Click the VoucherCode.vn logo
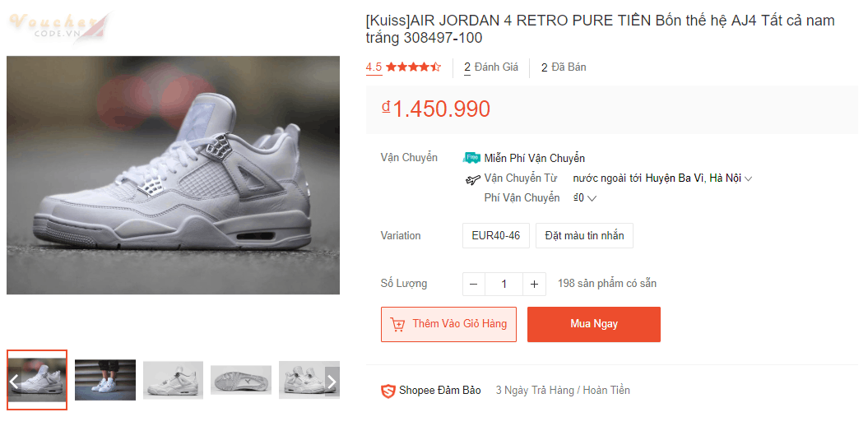868x426 pixels. (x=58, y=26)
